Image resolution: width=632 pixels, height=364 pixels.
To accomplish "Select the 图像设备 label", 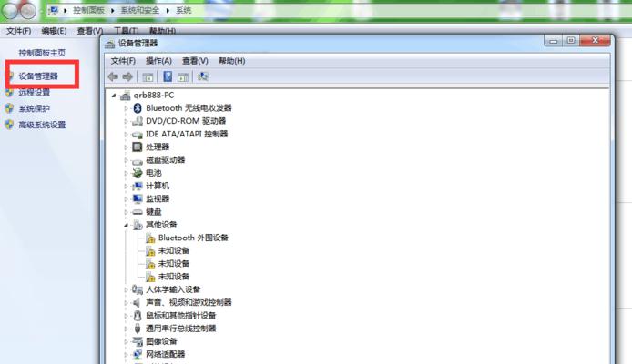I will click(x=161, y=341).
